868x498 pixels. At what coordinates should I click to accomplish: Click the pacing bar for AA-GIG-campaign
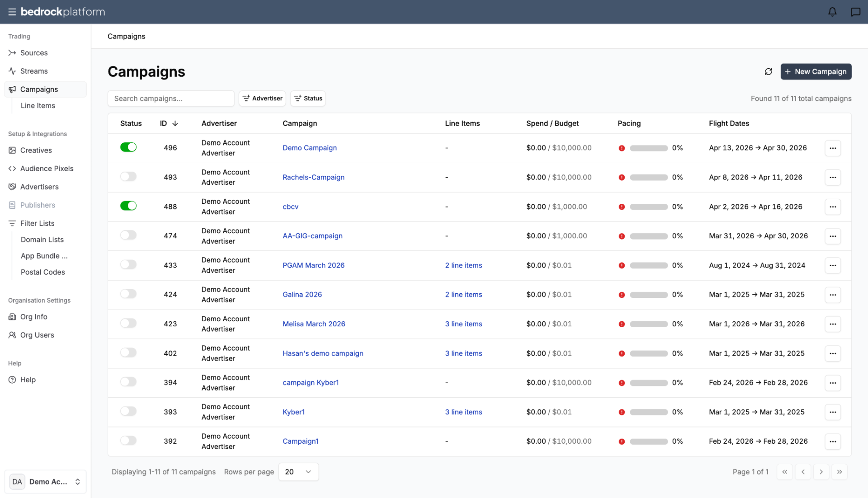pos(649,236)
